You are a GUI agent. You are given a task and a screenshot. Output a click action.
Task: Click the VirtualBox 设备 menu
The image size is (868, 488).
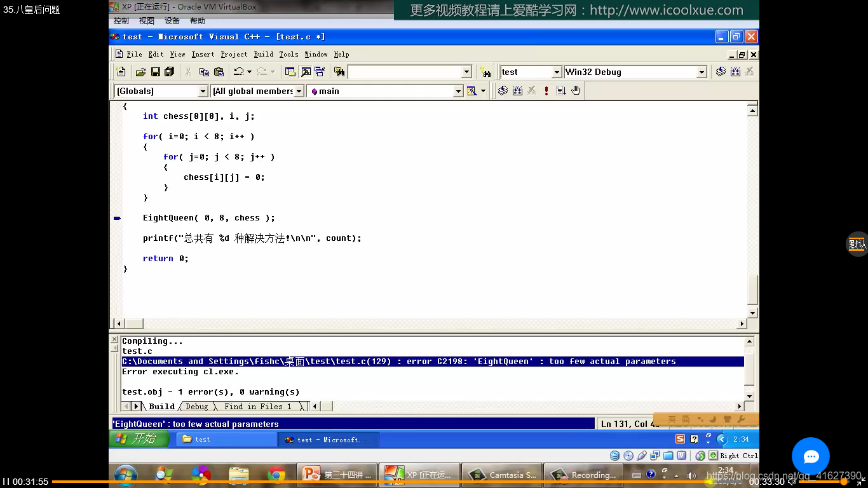pyautogui.click(x=172, y=21)
